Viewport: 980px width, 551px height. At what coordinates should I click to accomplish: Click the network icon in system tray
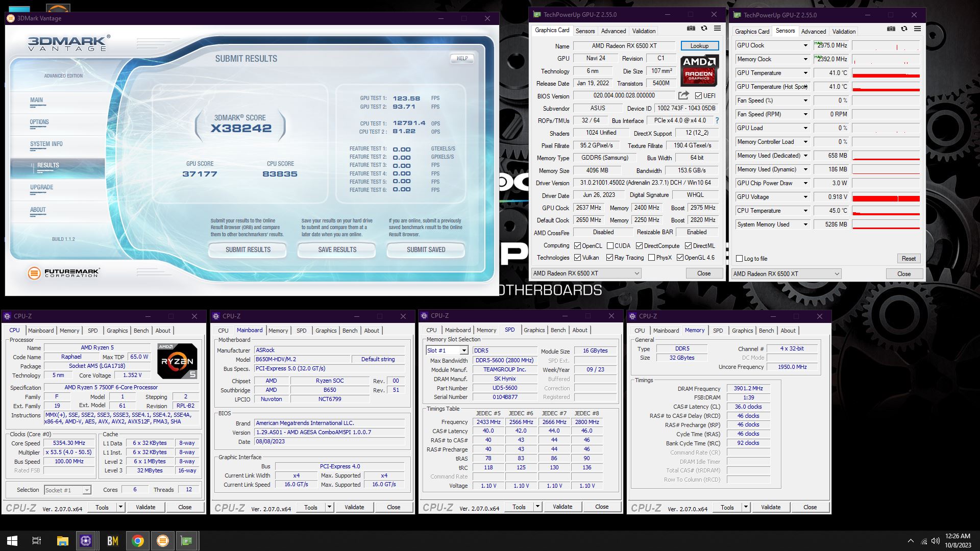[x=924, y=541]
